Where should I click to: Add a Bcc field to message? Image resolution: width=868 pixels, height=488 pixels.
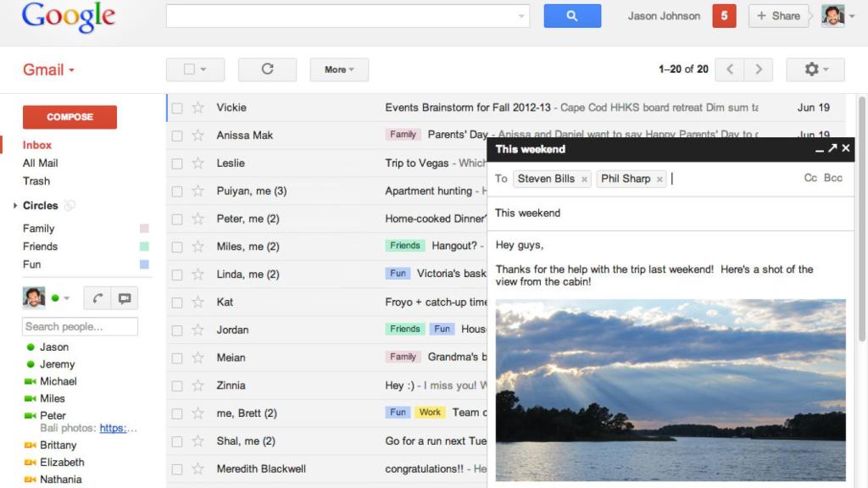[833, 178]
